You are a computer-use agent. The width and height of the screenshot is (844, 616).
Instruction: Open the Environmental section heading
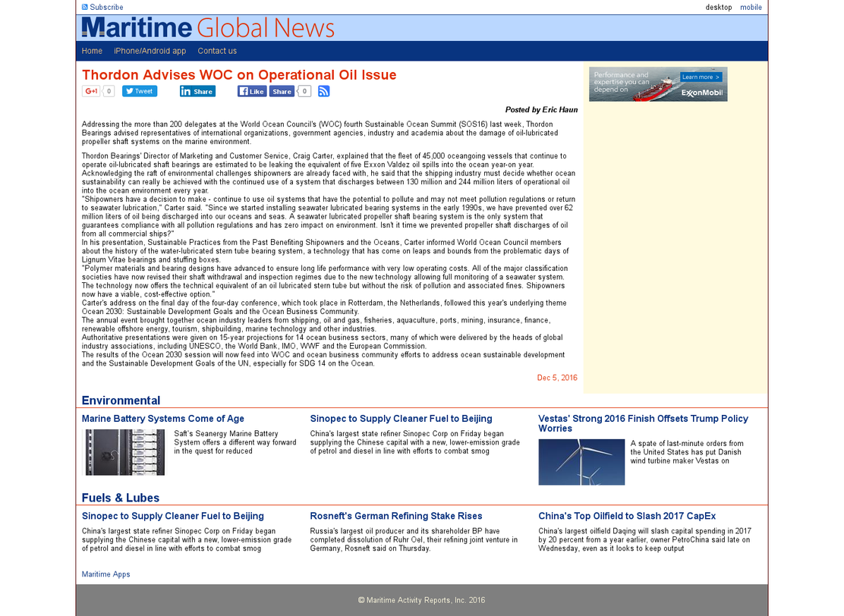tap(121, 401)
